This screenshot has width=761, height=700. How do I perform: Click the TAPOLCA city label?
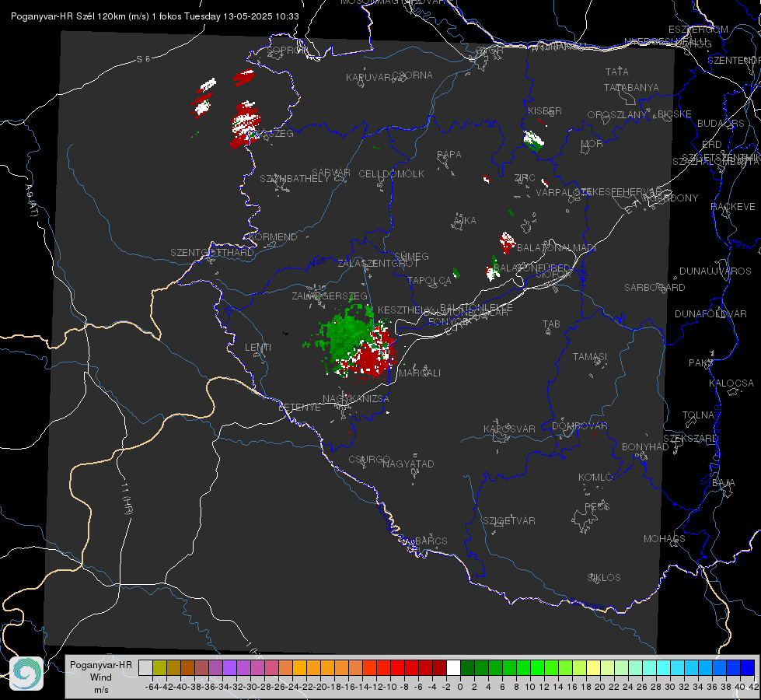[x=430, y=280]
